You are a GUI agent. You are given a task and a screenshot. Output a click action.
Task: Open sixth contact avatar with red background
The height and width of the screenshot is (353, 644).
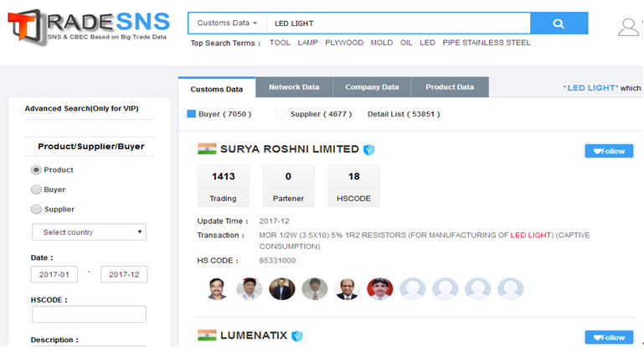[380, 288]
